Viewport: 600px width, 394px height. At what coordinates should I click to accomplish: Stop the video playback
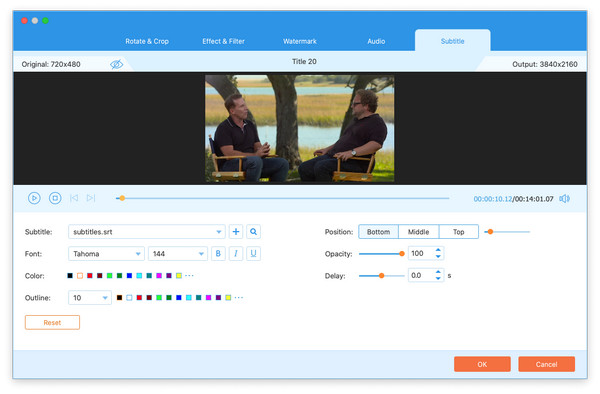coord(55,198)
